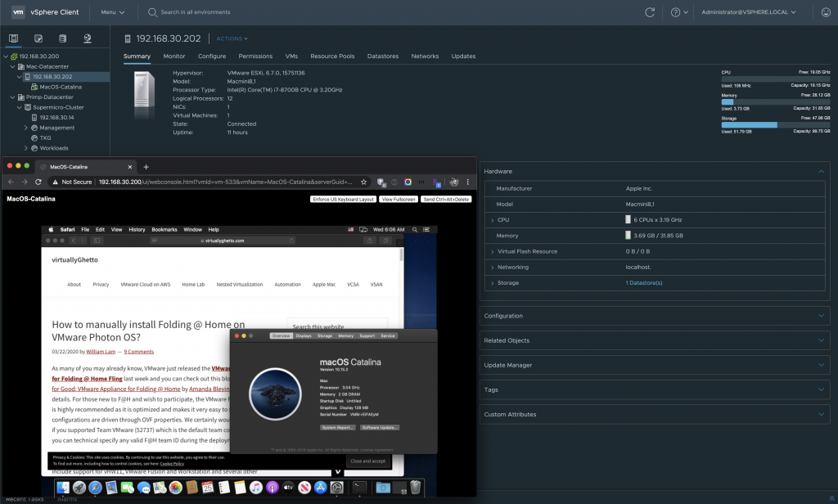The height and width of the screenshot is (504, 838).
Task: Open the VMs and Templates inventory view
Action: coord(38,38)
